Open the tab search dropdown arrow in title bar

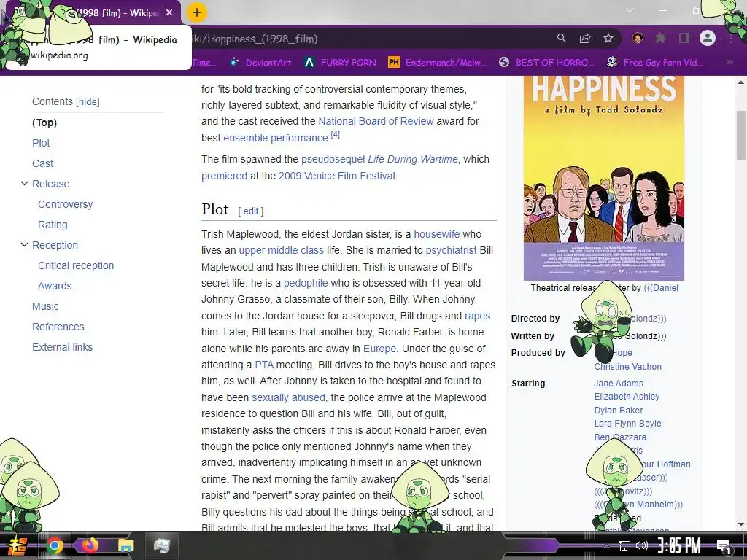click(630, 10)
